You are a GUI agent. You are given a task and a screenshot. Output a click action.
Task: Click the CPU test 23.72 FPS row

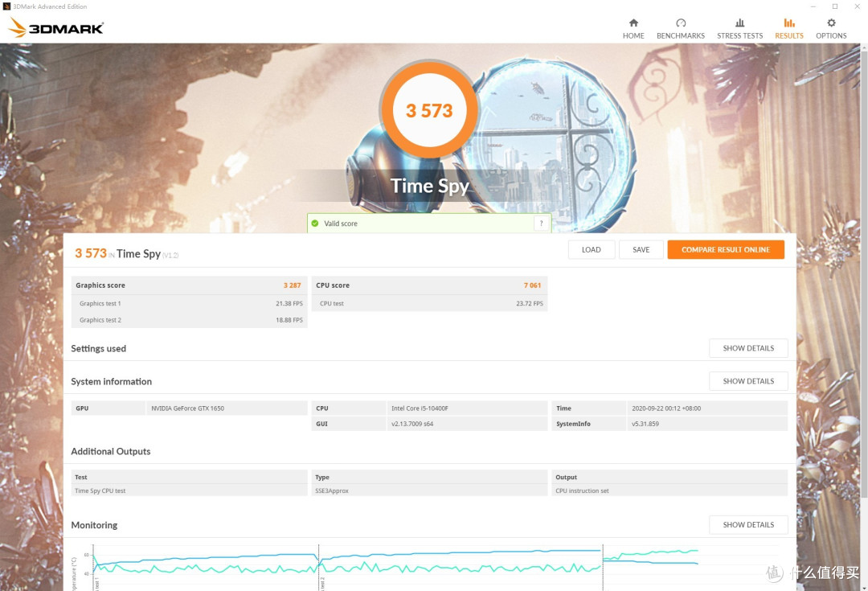[429, 303]
